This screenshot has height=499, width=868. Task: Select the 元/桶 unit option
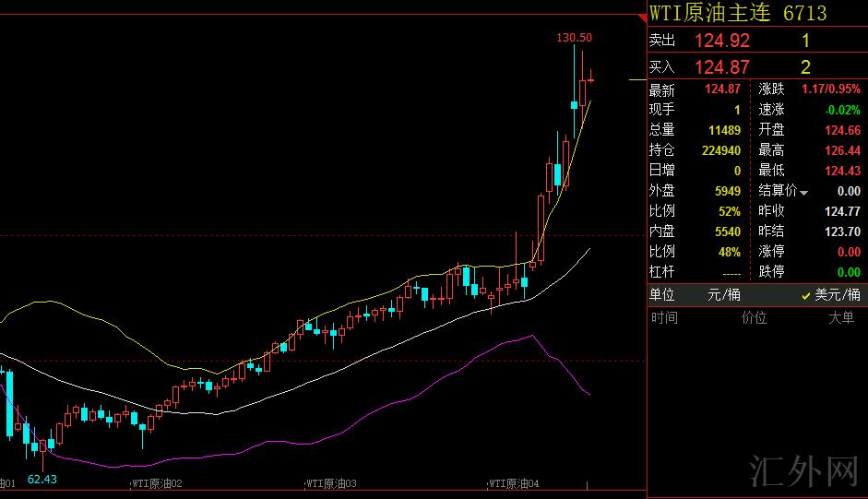[723, 294]
